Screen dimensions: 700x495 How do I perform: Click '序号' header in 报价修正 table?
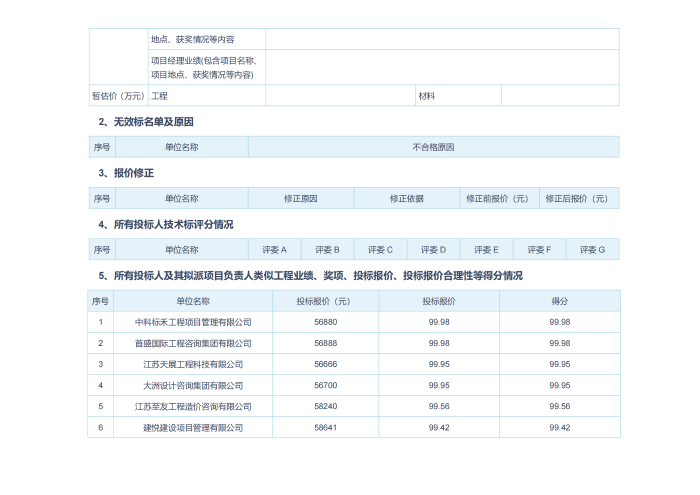coord(102,199)
